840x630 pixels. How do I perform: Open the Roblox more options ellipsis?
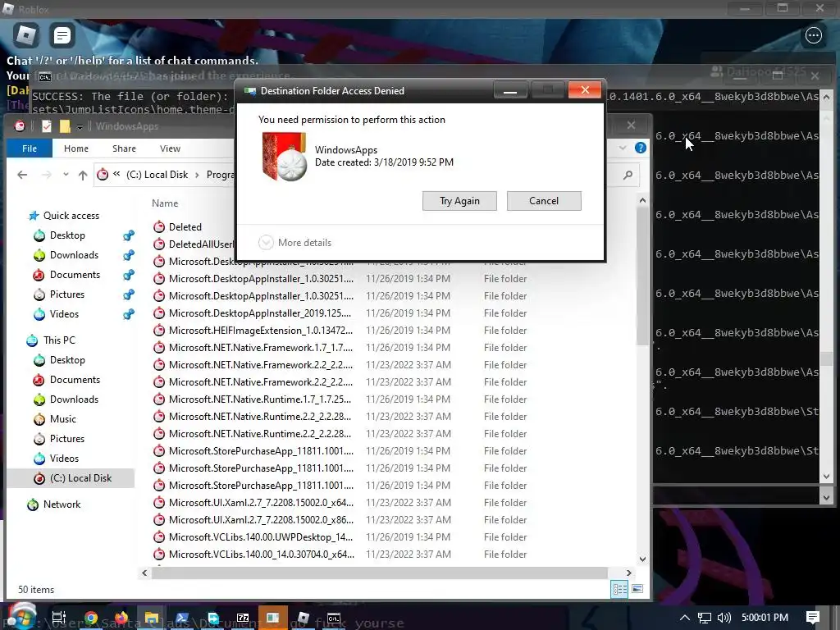[814, 35]
